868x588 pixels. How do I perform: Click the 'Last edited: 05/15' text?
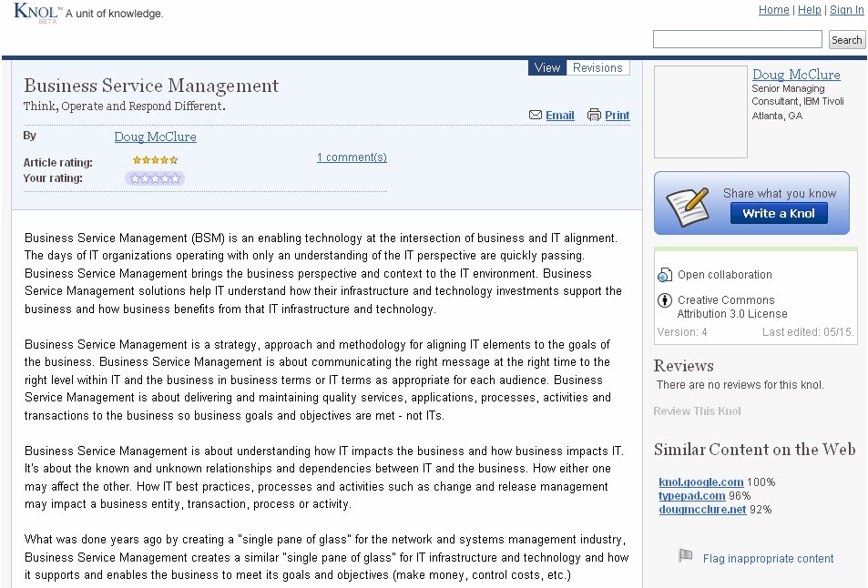808,332
